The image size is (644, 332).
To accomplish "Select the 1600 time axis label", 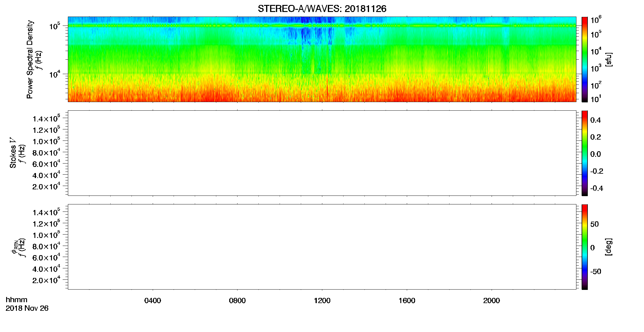I will (407, 301).
